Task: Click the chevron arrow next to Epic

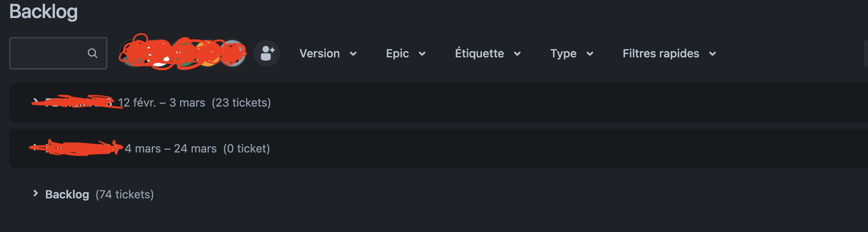Action: tap(422, 54)
